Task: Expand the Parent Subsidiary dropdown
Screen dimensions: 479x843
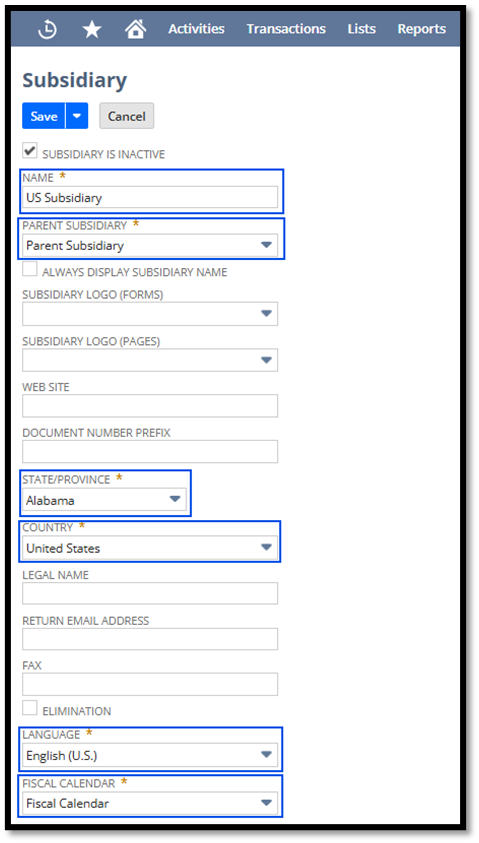Action: tap(150, 245)
